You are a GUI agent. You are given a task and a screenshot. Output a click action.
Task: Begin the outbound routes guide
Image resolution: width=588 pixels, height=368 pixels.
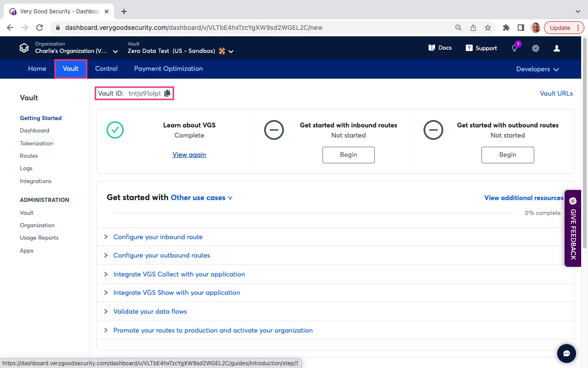point(508,155)
